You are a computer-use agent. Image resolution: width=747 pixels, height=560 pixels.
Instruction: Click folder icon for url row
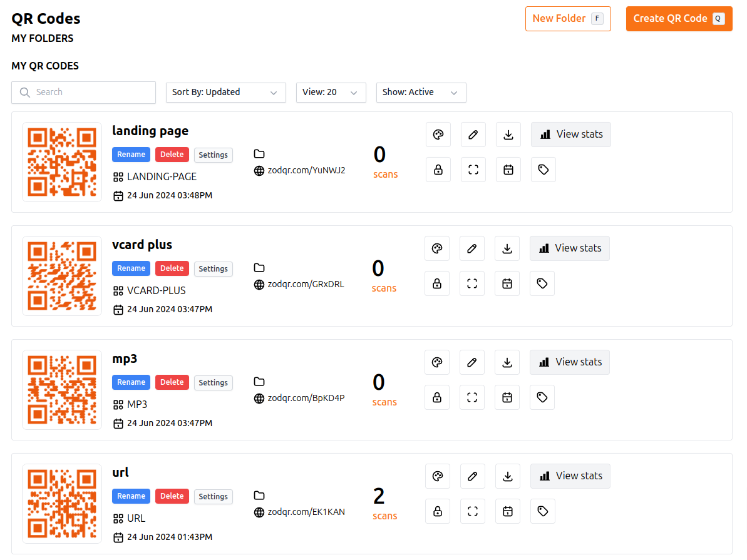(259, 495)
